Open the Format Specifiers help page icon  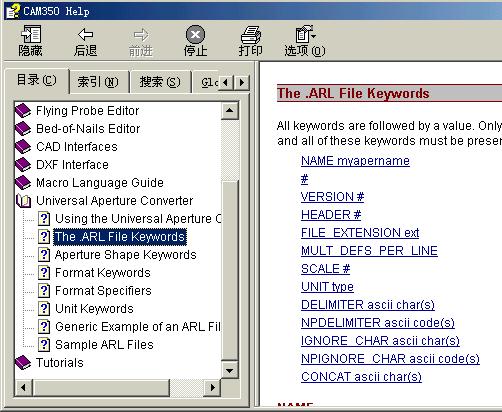(x=44, y=291)
